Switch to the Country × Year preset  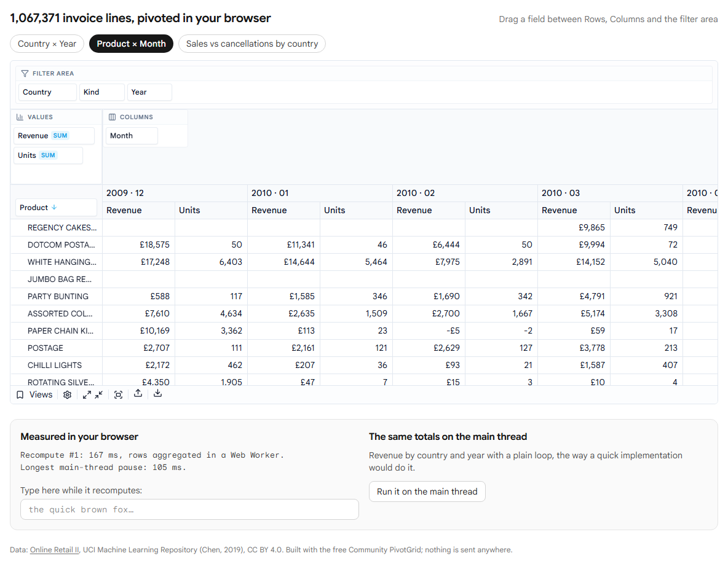click(x=47, y=44)
